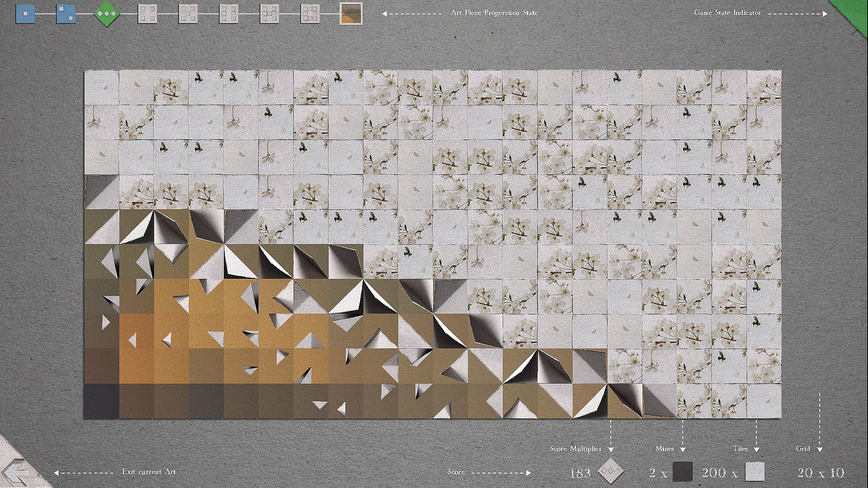Click the green diamond current stage marker
868x488 pixels.
click(x=107, y=14)
